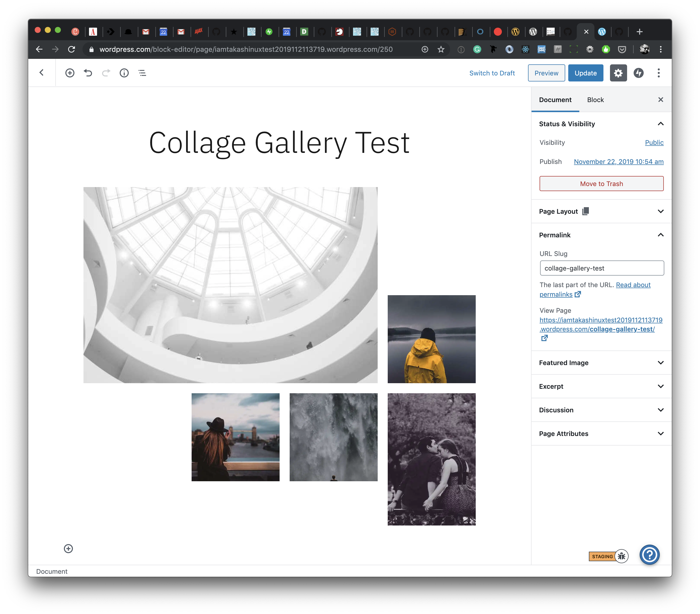Click the Add block plus icon in toolbar
This screenshot has height=614, width=700.
pos(69,73)
